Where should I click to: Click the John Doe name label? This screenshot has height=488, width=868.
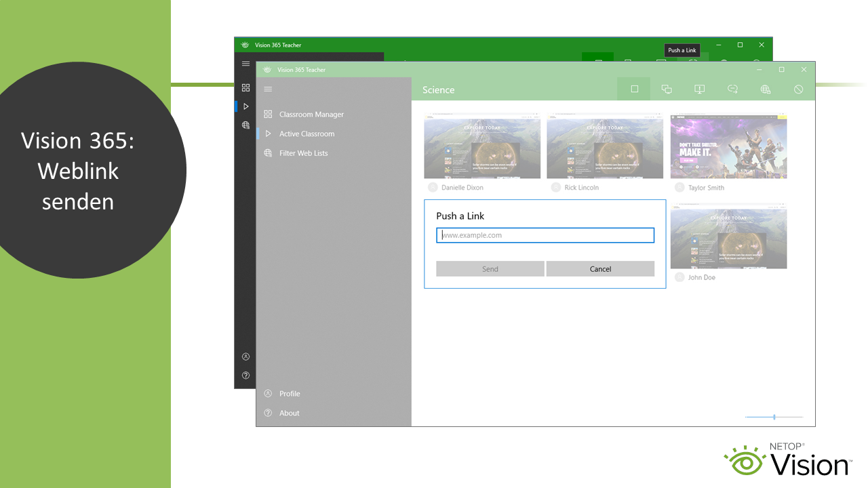tap(702, 277)
